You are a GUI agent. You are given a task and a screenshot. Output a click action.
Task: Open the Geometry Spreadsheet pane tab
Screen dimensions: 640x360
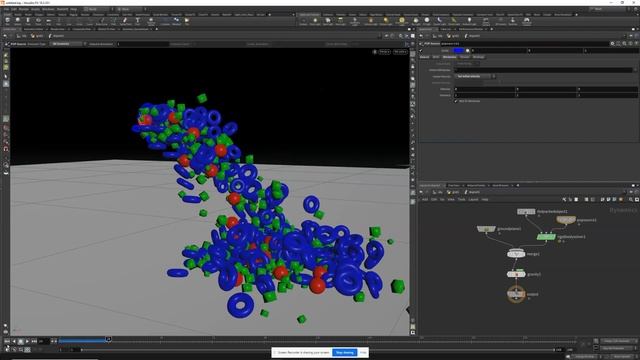(x=135, y=29)
